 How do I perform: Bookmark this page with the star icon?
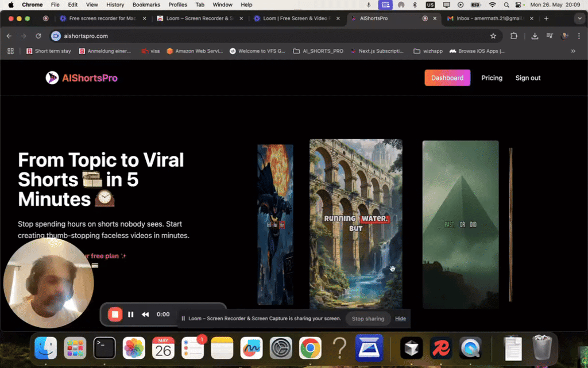[x=493, y=36]
